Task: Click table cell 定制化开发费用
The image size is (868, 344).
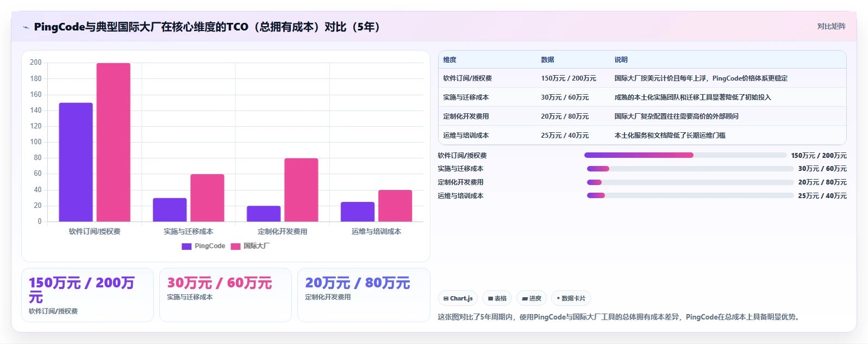Action: tap(466, 116)
